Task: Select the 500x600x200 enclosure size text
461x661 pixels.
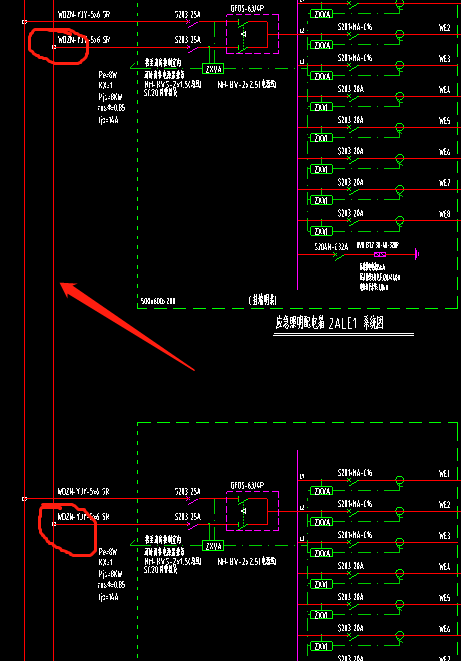Action: [x=158, y=301]
